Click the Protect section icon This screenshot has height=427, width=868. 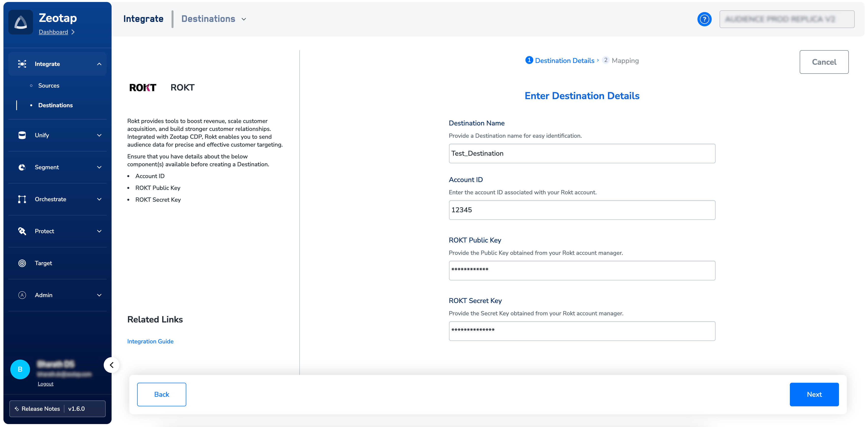[x=22, y=231]
